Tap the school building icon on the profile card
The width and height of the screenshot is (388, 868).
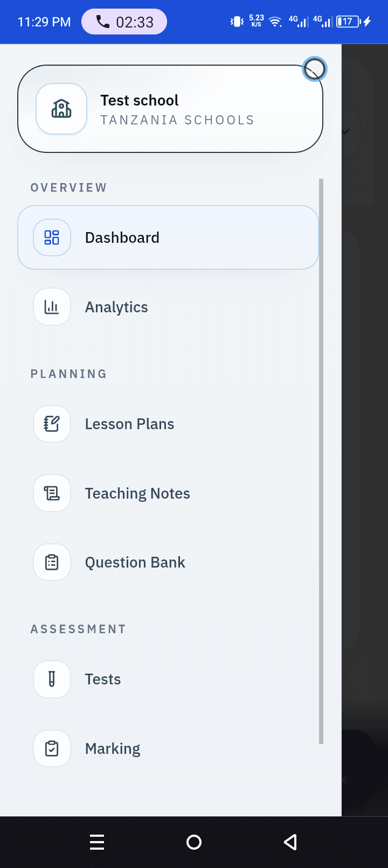pyautogui.click(x=61, y=109)
